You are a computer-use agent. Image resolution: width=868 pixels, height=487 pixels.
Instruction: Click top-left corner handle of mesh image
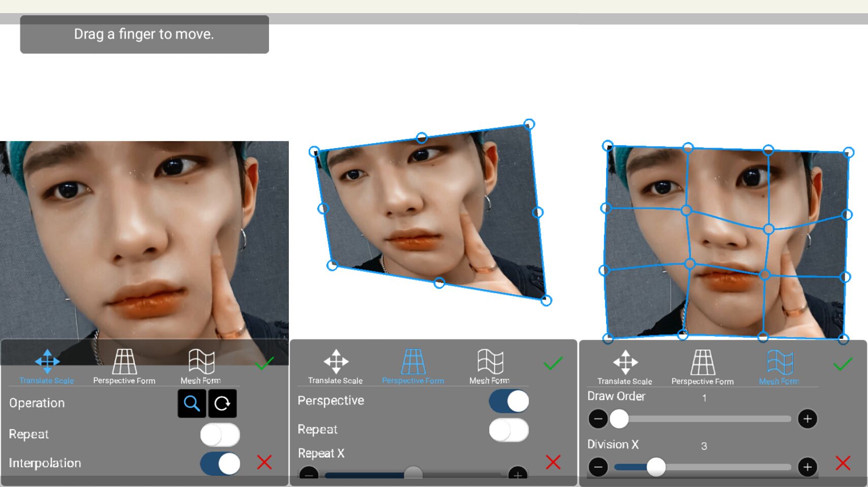[608, 146]
